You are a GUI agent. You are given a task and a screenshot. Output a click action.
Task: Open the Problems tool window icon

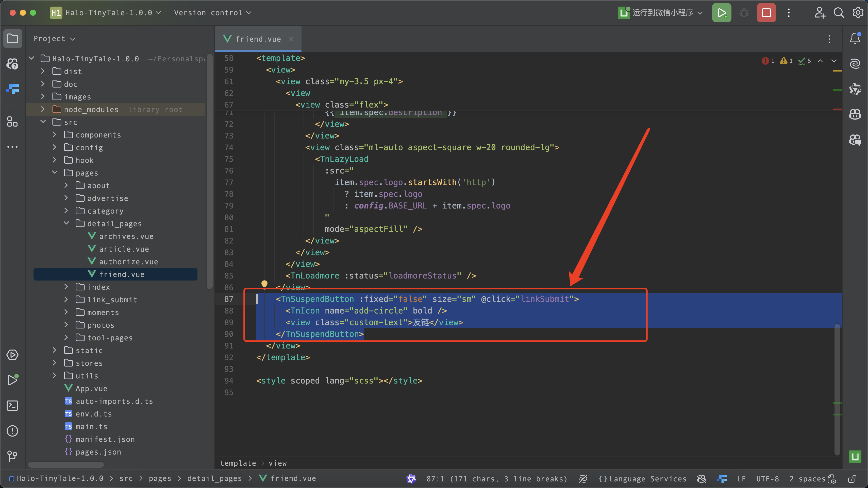12,431
